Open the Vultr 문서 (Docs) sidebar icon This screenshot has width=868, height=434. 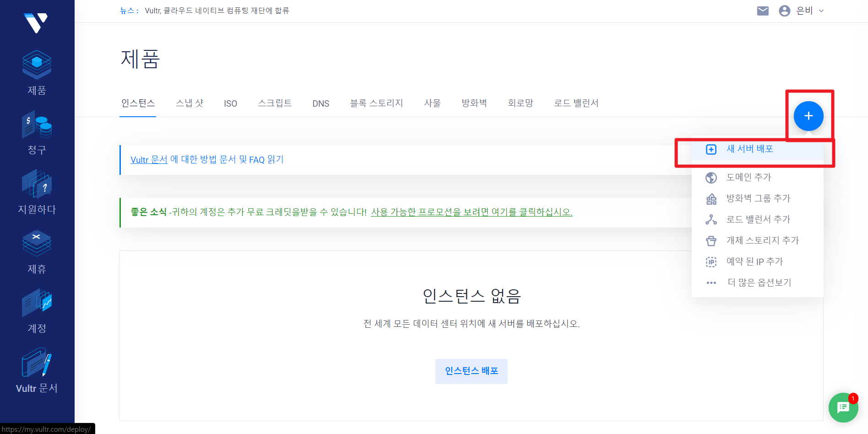point(37,362)
